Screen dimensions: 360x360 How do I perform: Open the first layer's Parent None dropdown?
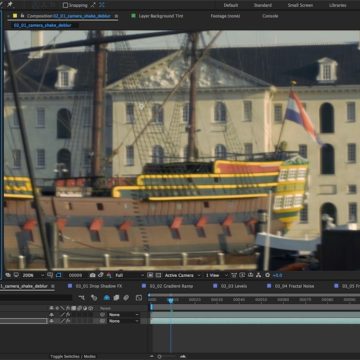(x=124, y=314)
